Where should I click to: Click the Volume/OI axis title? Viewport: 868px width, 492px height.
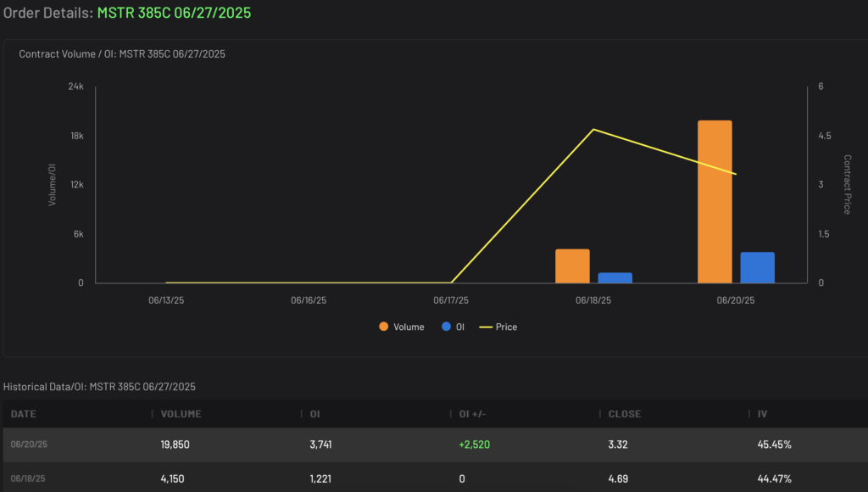[52, 185]
